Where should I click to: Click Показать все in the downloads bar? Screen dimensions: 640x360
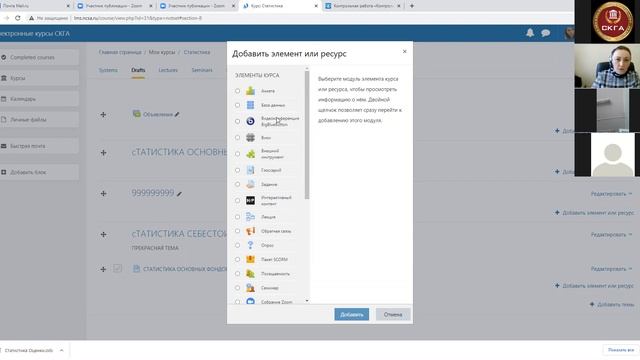tap(620, 350)
